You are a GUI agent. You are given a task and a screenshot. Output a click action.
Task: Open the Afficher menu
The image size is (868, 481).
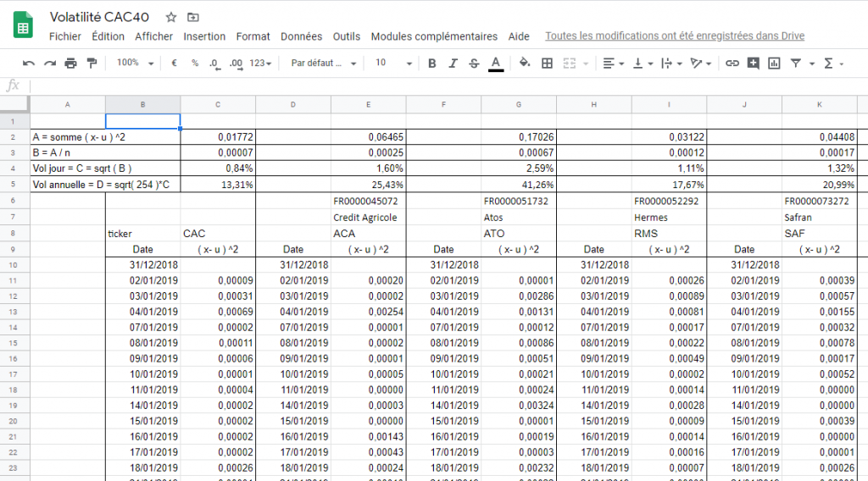point(154,36)
